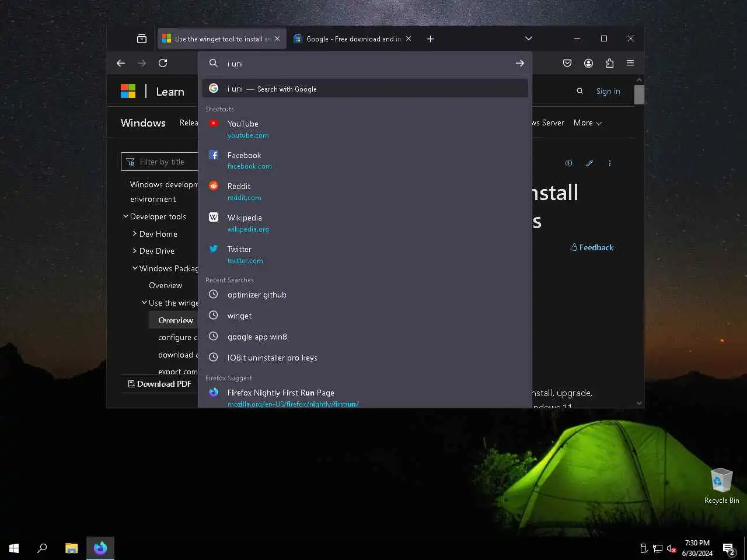Viewport: 747px width, 560px height.
Task: Open the taskbar clock and date
Action: point(697,548)
